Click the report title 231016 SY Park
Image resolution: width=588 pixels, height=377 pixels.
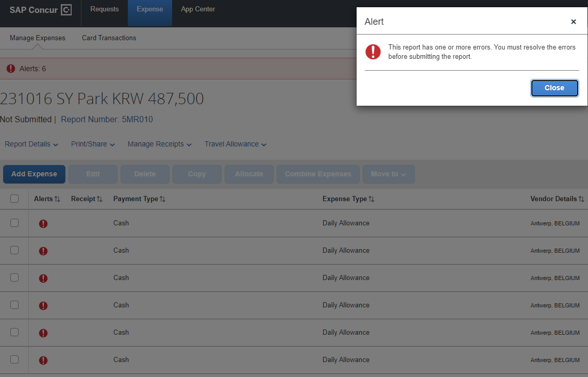102,99
